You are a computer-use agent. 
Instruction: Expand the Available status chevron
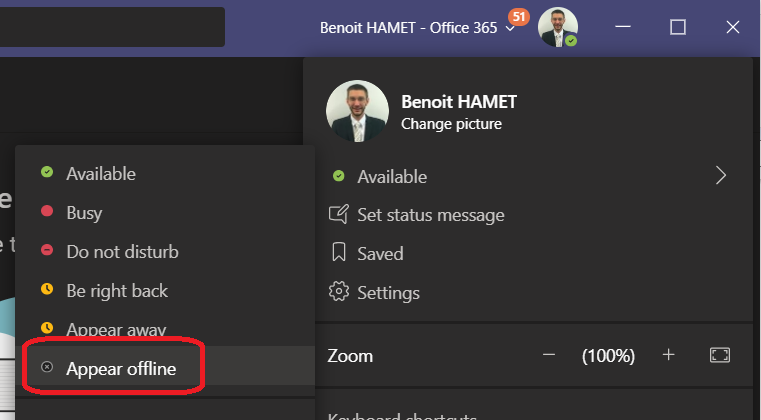click(x=720, y=176)
